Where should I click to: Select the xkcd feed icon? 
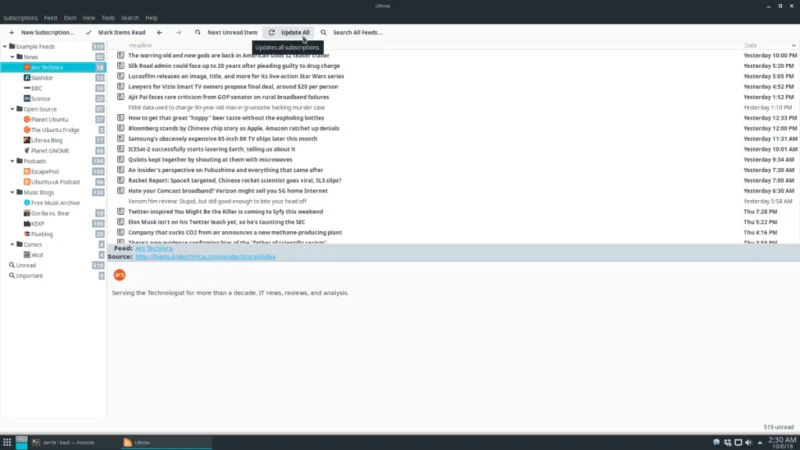tap(27, 255)
